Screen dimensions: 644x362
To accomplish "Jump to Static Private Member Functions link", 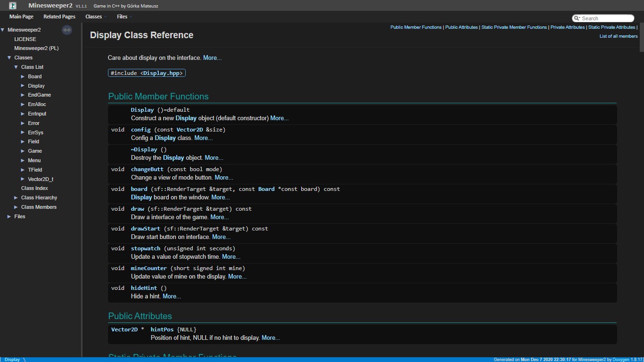I will (x=514, y=27).
